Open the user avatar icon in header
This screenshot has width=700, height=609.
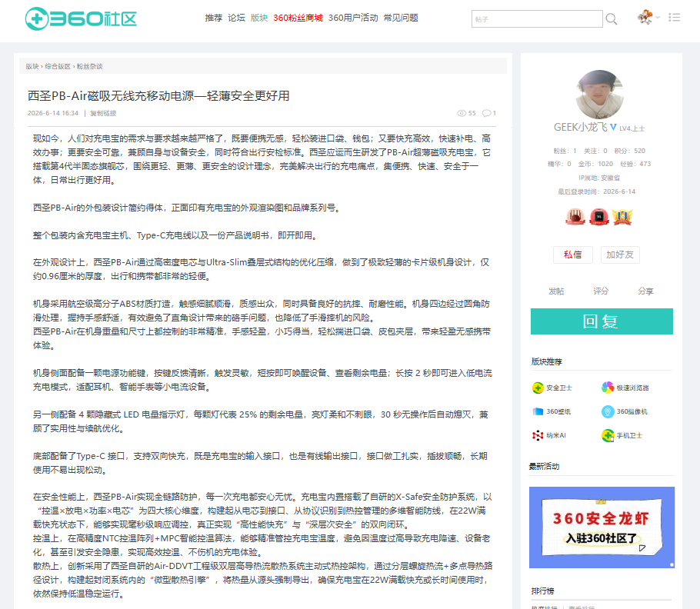[x=645, y=18]
